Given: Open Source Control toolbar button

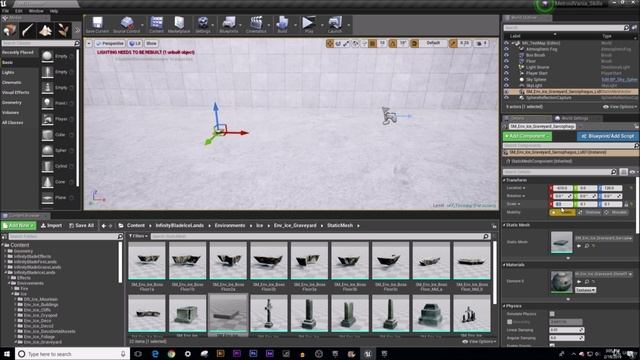Looking at the screenshot, I should [x=127, y=25].
